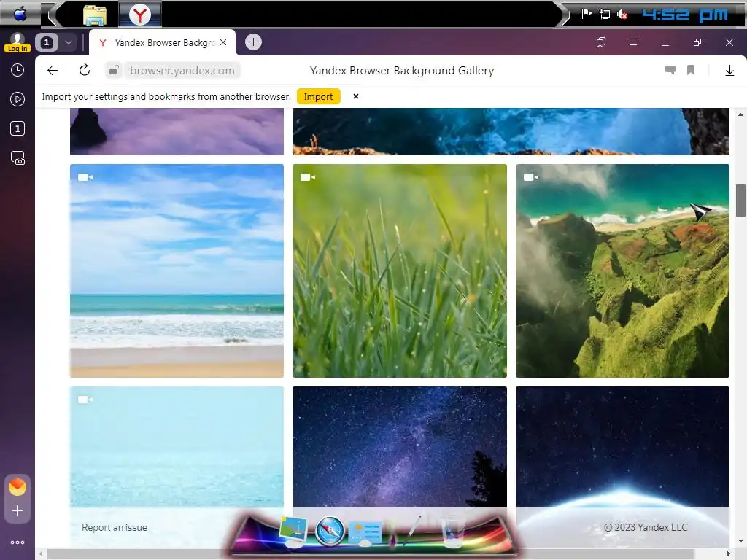747x560 pixels.
Task: Show site security lock info
Action: point(113,71)
